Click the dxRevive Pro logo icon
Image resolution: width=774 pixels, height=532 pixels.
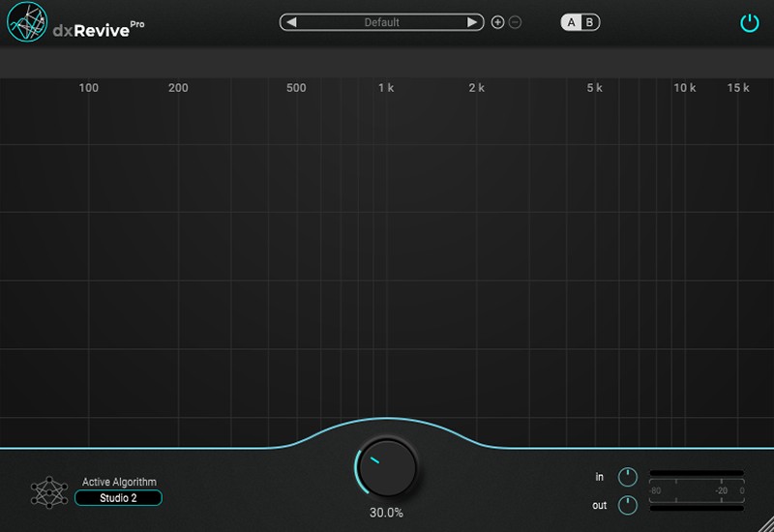pos(27,22)
